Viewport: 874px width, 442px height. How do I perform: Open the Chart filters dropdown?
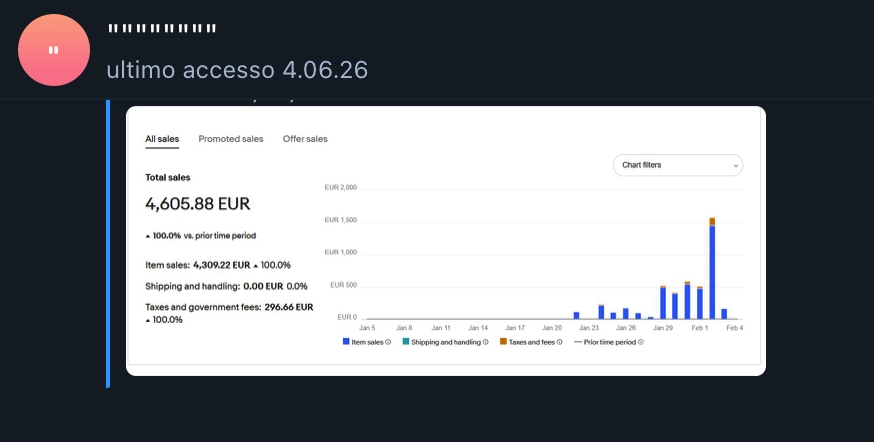[x=678, y=165]
